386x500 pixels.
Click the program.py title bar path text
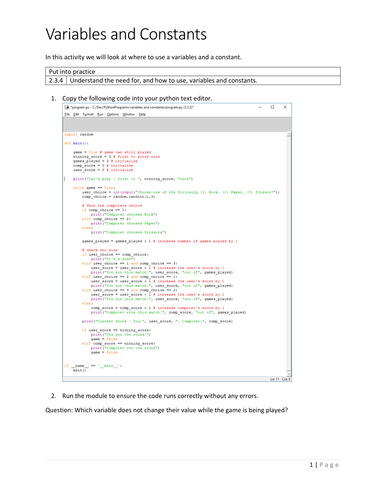132,107
